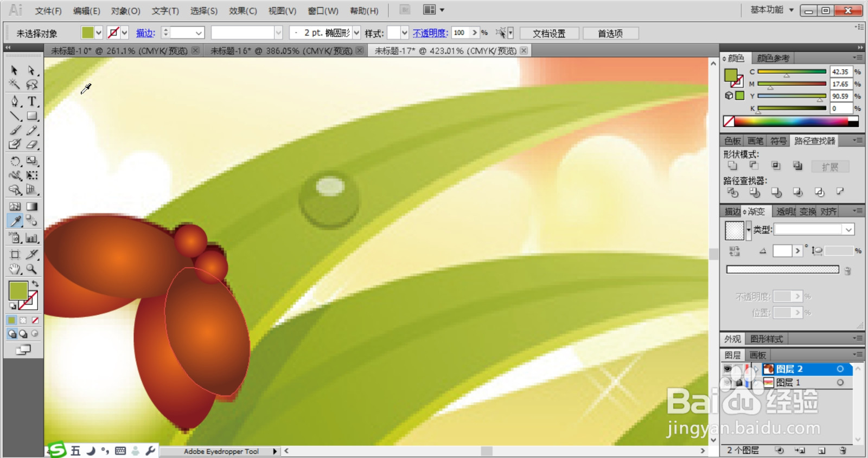This screenshot has height=458, width=868.
Task: Toggle visibility of 图层 1
Action: [x=727, y=383]
